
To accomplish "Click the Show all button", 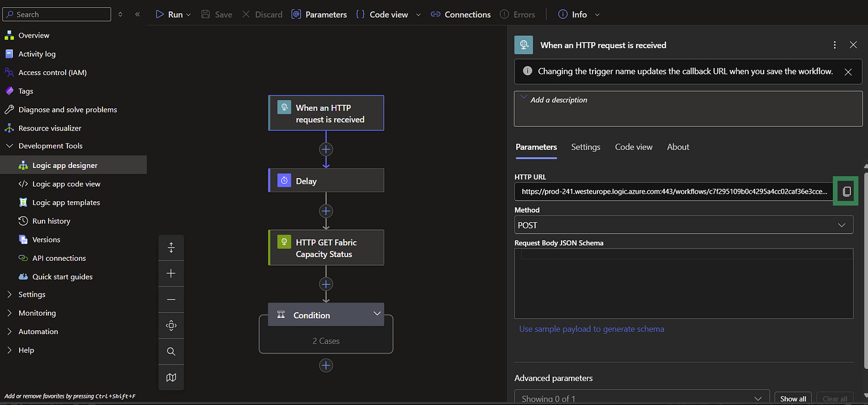I will tap(793, 398).
